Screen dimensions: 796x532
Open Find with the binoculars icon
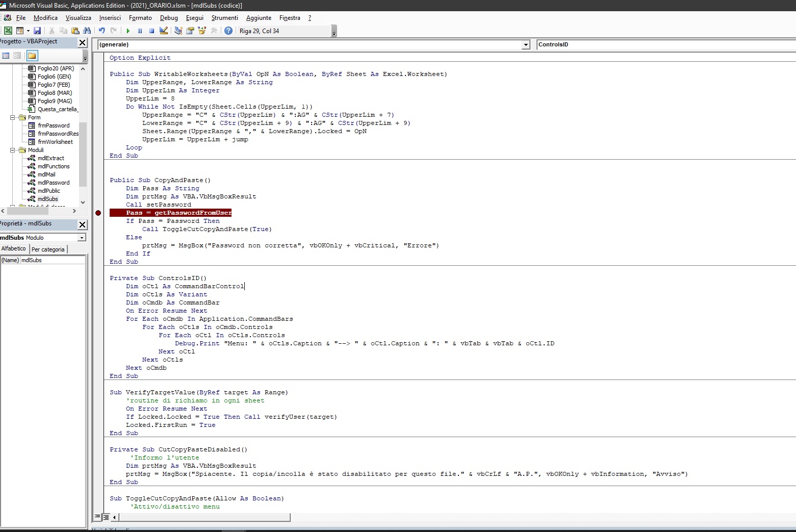click(x=87, y=31)
